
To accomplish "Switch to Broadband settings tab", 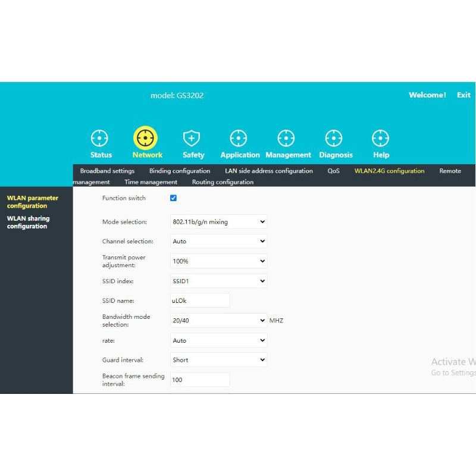I will pos(107,171).
